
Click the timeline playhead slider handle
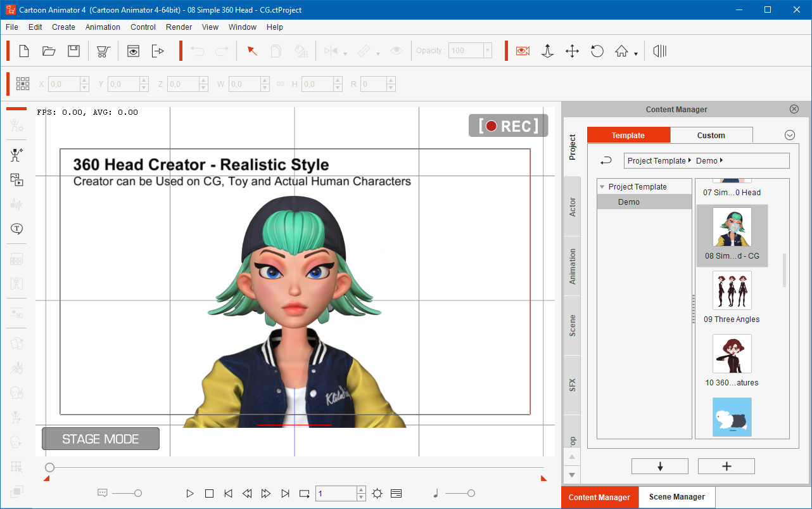click(49, 468)
